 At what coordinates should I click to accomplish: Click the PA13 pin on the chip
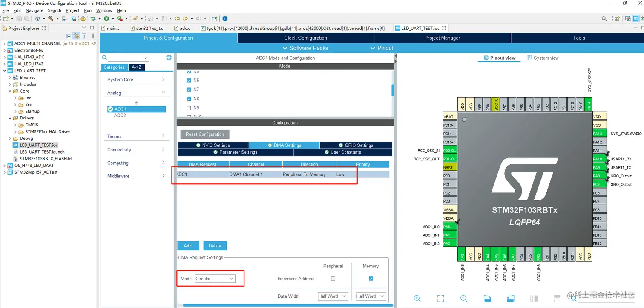pyautogui.click(x=599, y=134)
